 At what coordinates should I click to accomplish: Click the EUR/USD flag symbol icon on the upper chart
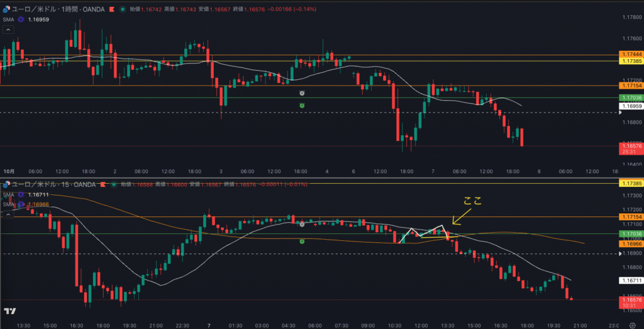pos(7,9)
